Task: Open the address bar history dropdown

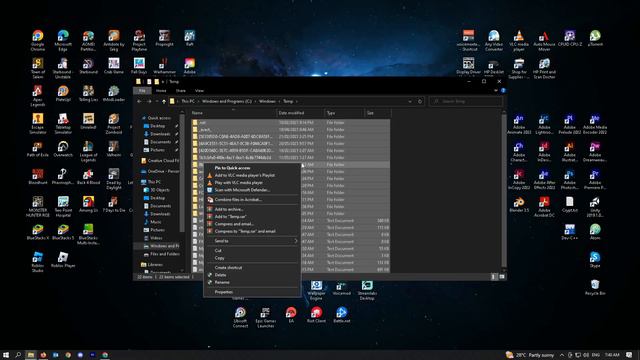Action: click(x=410, y=101)
